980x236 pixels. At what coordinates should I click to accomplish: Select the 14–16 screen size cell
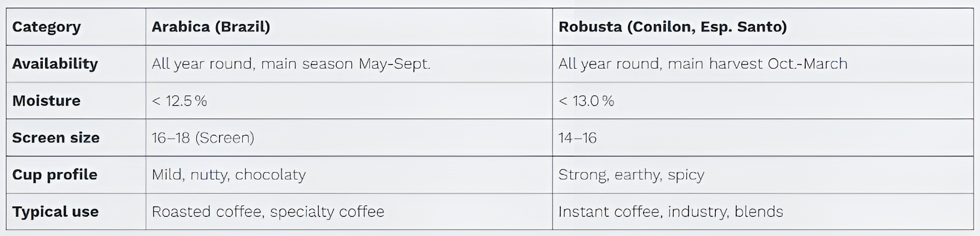578,138
